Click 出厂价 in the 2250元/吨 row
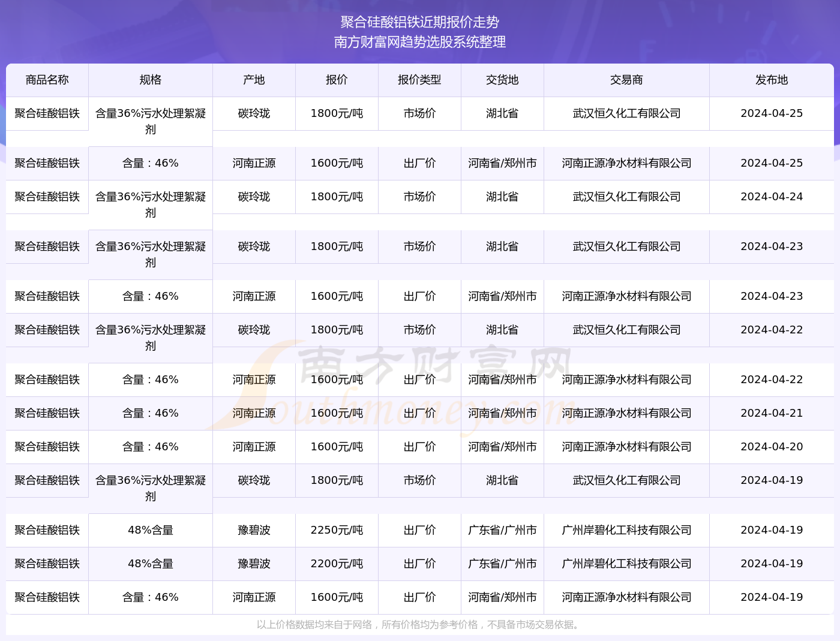This screenshot has height=641, width=840. [420, 530]
